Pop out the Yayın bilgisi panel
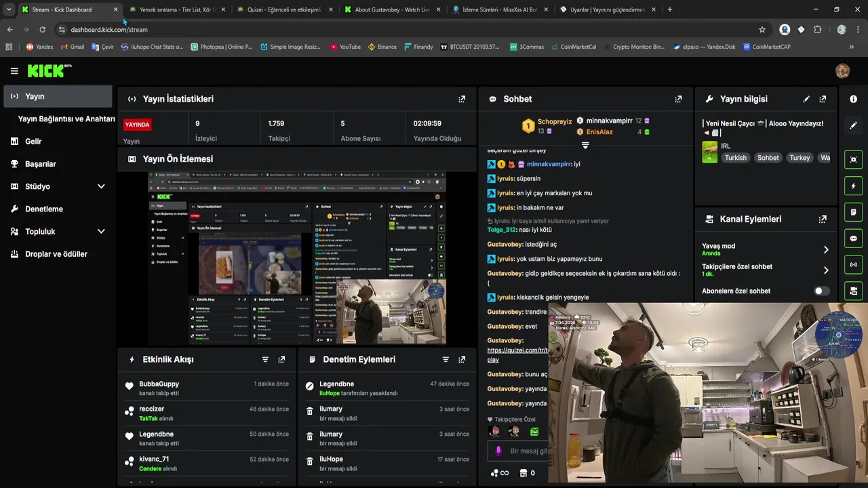 tap(823, 99)
